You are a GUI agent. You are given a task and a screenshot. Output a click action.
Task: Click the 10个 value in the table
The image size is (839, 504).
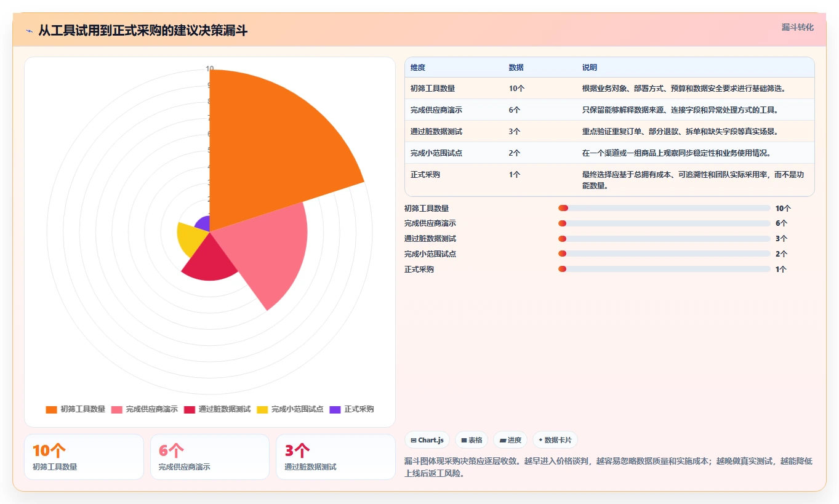[516, 89]
